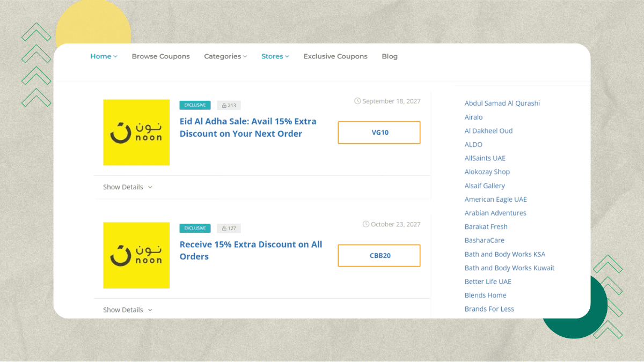Click the noon logo on Receive 15% coupon
This screenshot has width=644, height=362.
[136, 255]
